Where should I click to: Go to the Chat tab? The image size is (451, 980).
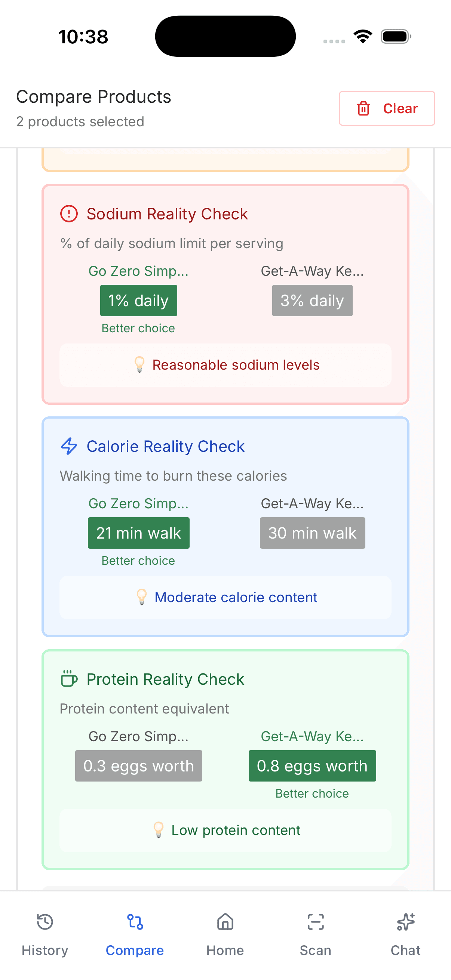coord(406,934)
